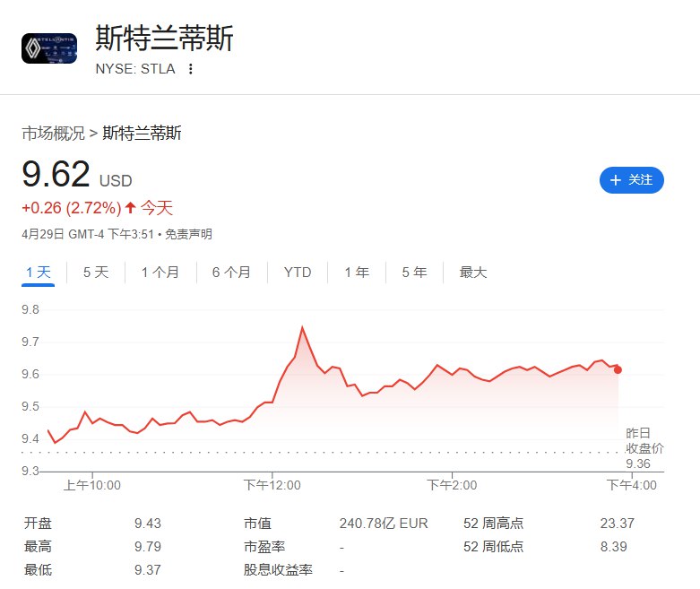Click the 下午12:00 axis label
Viewport: 700px width, 589px height.
point(272,485)
